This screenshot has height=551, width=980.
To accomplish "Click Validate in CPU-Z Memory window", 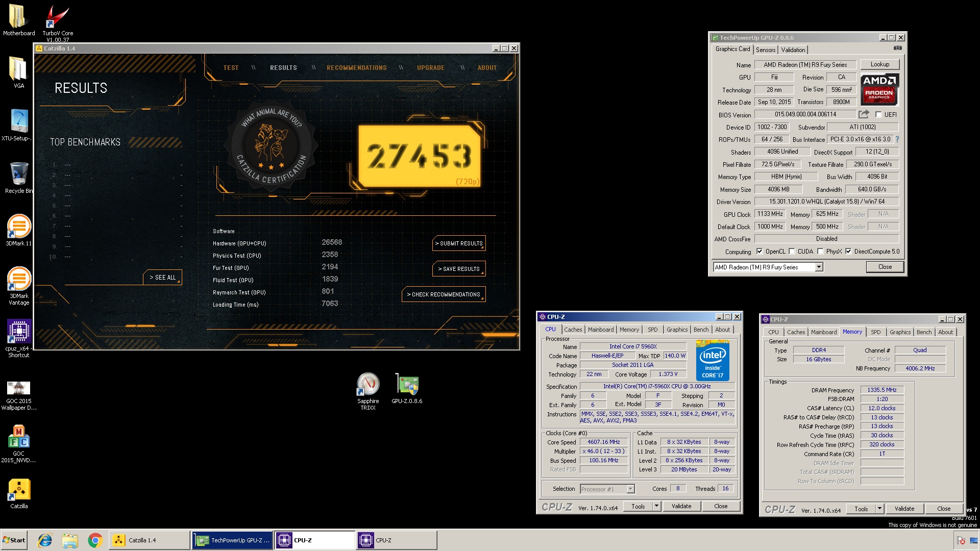I will pyautogui.click(x=904, y=509).
